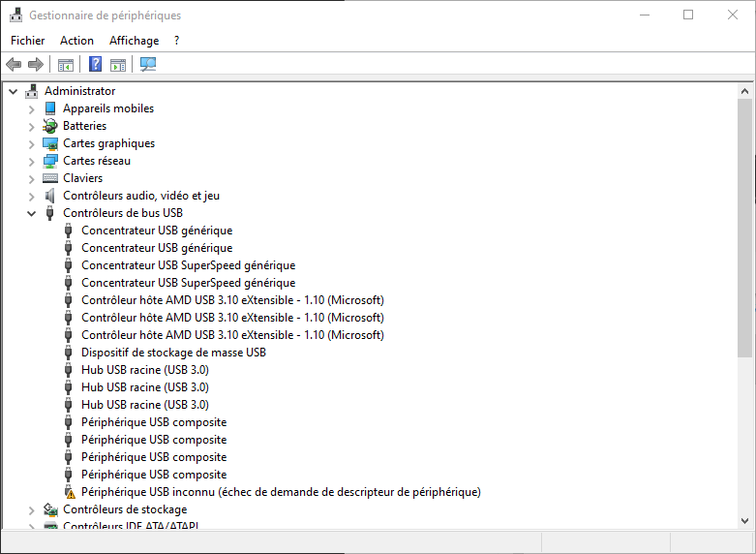The height and width of the screenshot is (554, 756).
Task: Click the Cartes réseau network icon
Action: (50, 161)
